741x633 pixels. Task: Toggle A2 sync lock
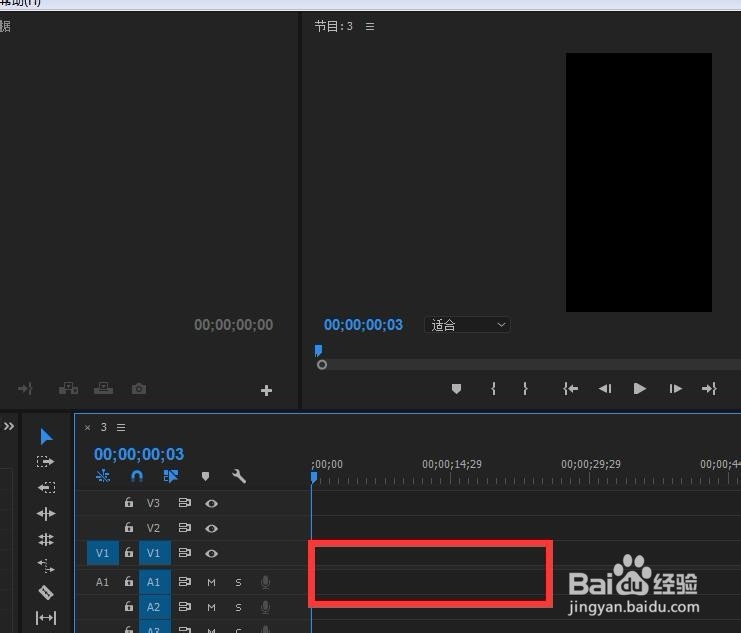[x=184, y=607]
